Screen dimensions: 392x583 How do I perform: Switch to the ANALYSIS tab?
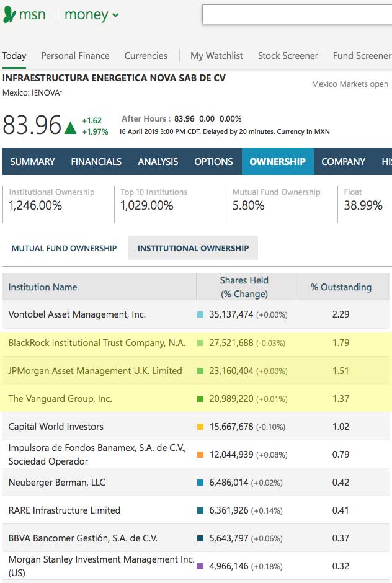point(158,161)
